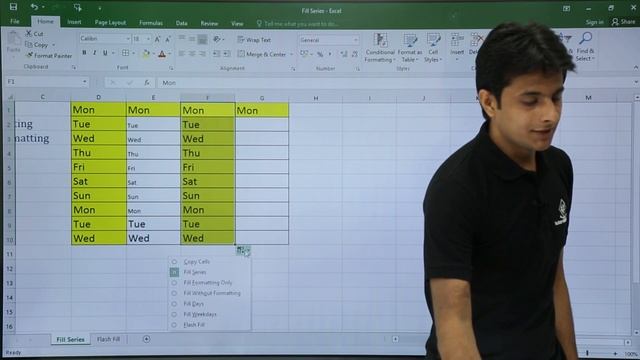Select column F header
This screenshot has height=360, width=640.
tap(207, 98)
